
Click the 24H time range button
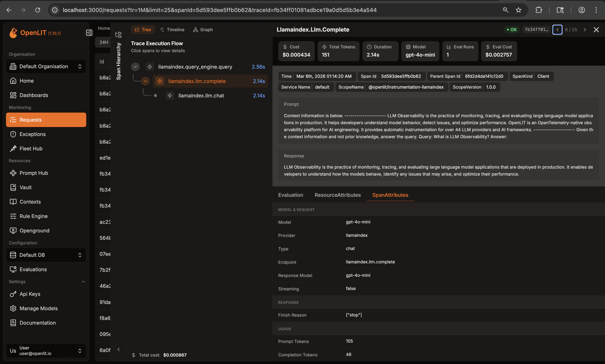coord(104,42)
